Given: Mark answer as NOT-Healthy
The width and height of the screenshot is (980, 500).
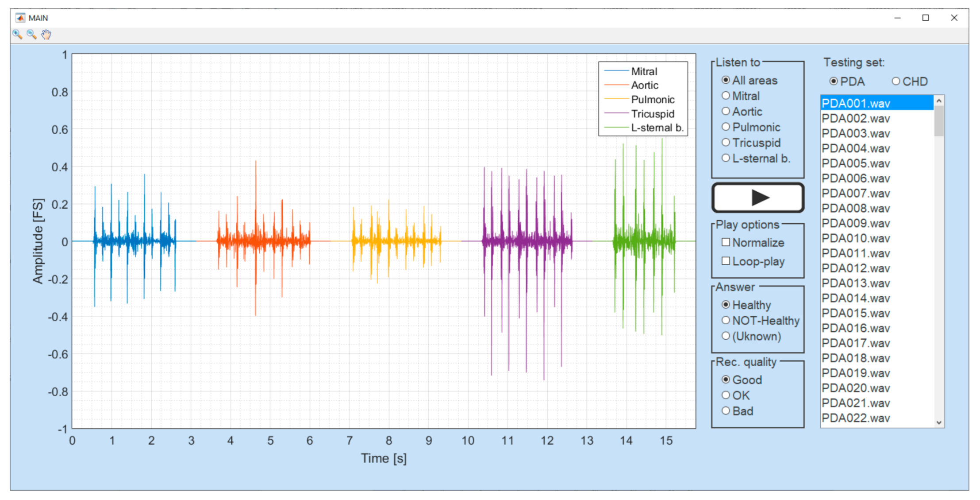Looking at the screenshot, I should (726, 320).
